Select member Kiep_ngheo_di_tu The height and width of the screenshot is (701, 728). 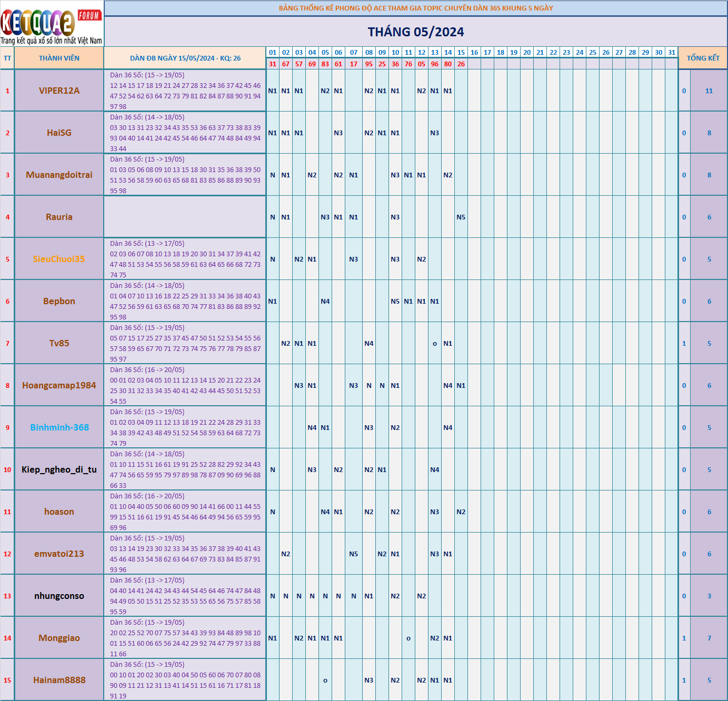[x=58, y=469]
